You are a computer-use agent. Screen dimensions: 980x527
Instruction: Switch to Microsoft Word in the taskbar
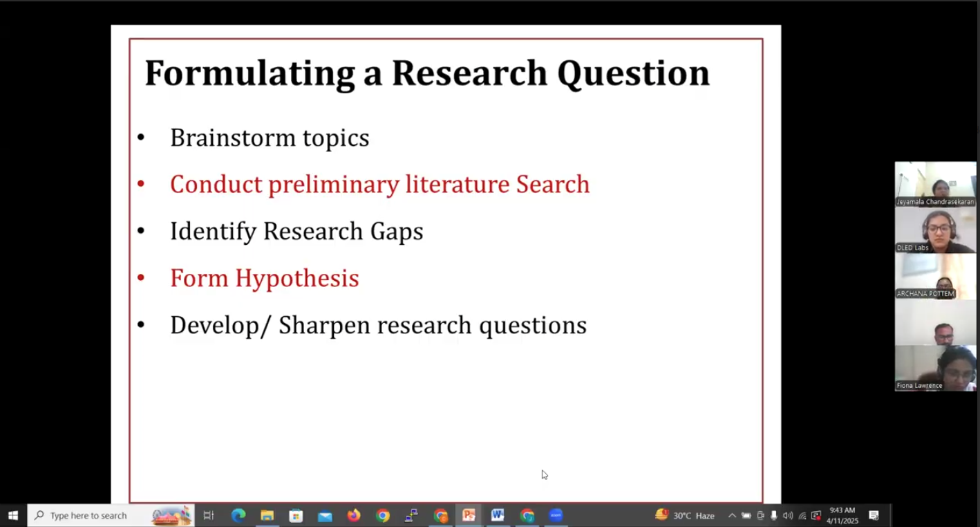click(x=498, y=515)
